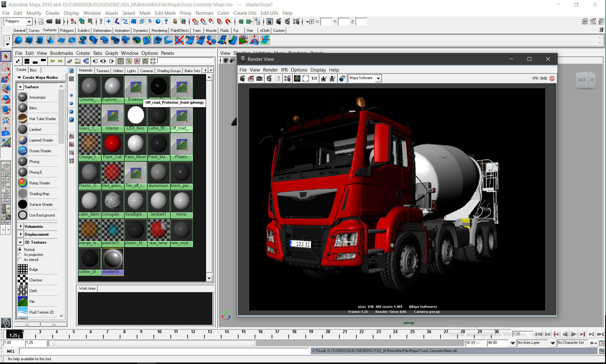Switch to the Bins tab
Viewport: 606px width, 364px height.
click(x=33, y=70)
